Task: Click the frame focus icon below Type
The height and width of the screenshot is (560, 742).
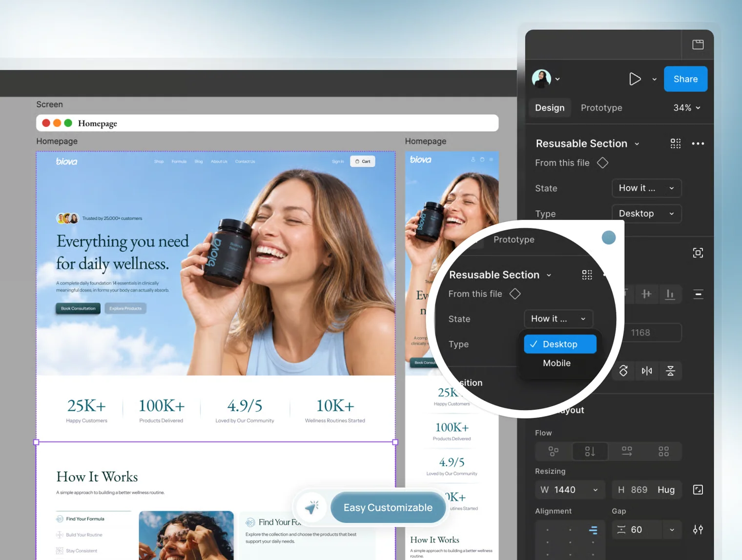Action: pyautogui.click(x=698, y=253)
